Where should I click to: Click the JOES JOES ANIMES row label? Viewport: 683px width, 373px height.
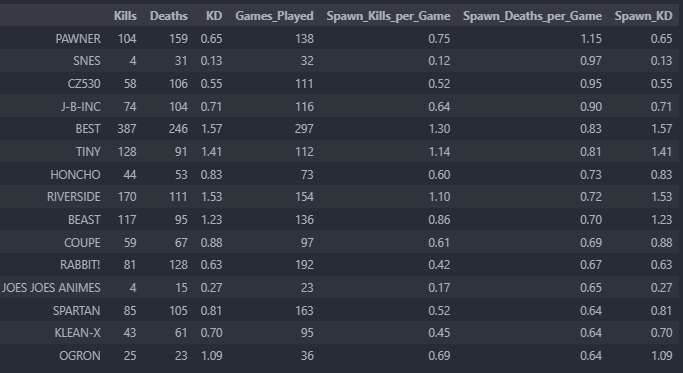tap(51, 288)
